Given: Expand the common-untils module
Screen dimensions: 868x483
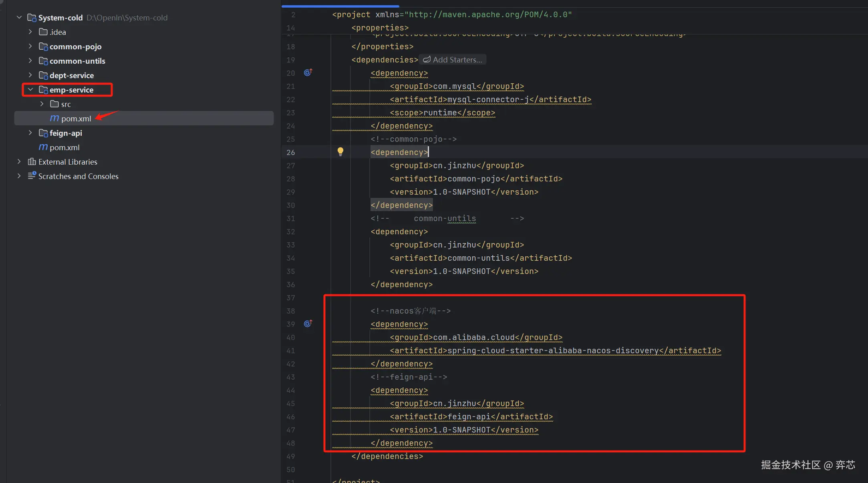Looking at the screenshot, I should coord(30,61).
